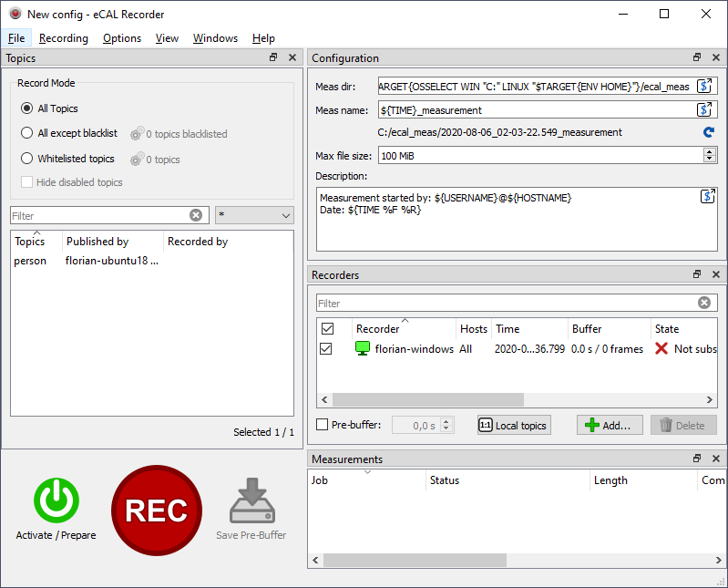Viewport: 728px width, 588px height.
Task: Open the Recording menu
Action: click(64, 38)
